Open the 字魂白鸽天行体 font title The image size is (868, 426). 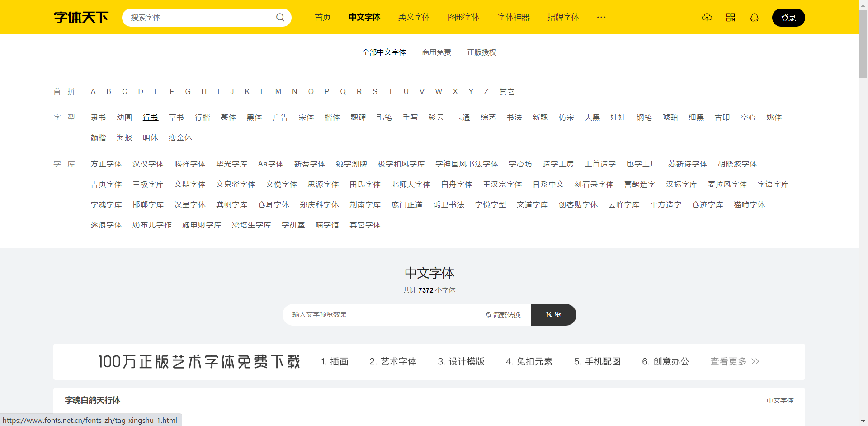coord(92,400)
